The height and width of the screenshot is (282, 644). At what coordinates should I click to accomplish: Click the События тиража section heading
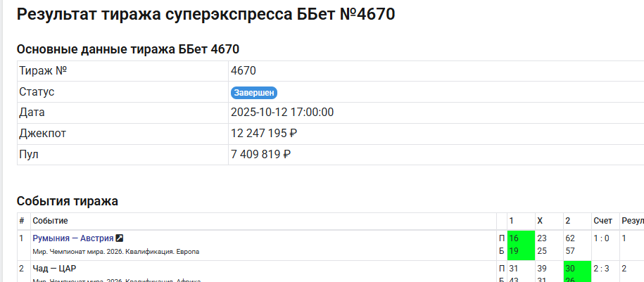pos(68,201)
